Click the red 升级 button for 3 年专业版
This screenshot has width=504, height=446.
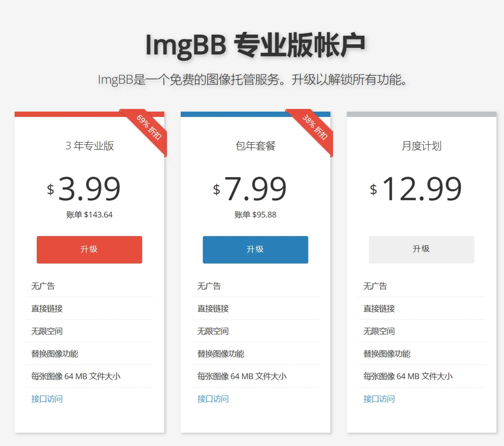pyautogui.click(x=89, y=250)
